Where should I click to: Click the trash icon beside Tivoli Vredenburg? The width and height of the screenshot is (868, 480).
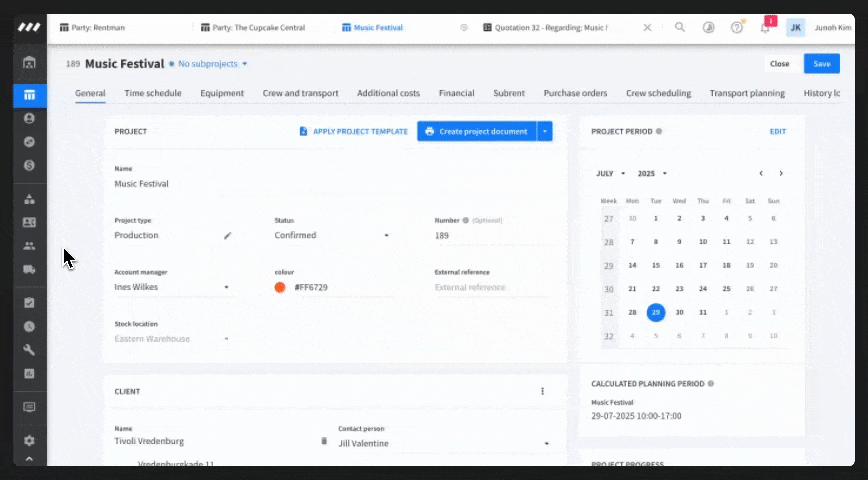324,441
